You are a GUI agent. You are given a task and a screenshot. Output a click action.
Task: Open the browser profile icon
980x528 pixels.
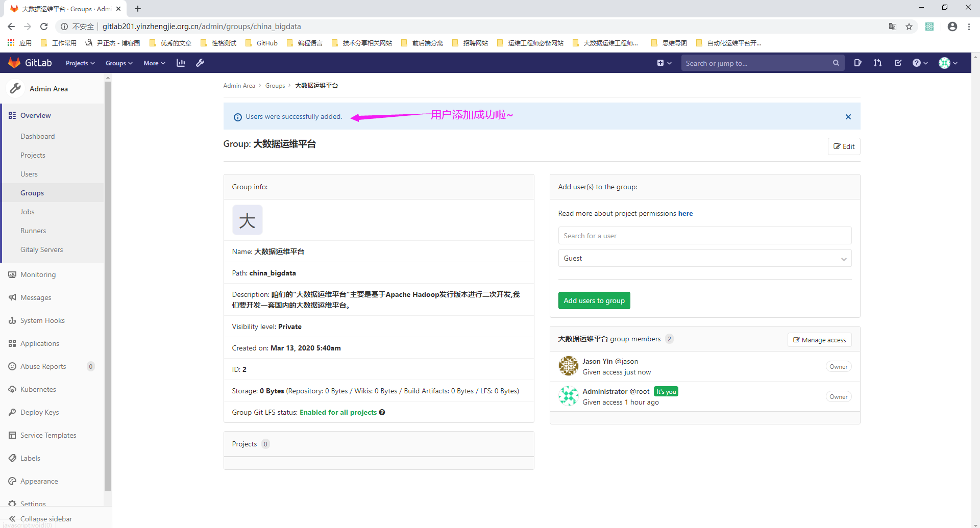(952, 27)
